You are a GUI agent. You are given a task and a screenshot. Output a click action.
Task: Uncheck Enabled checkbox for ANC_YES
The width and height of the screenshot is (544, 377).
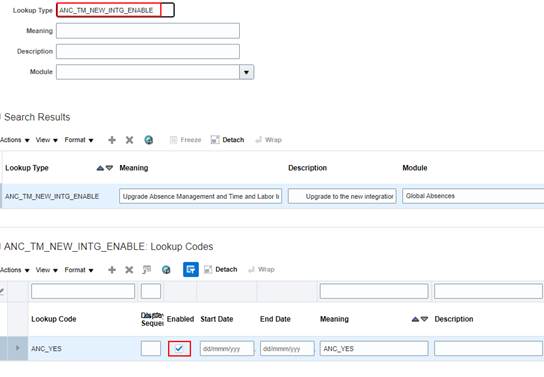[x=179, y=349]
